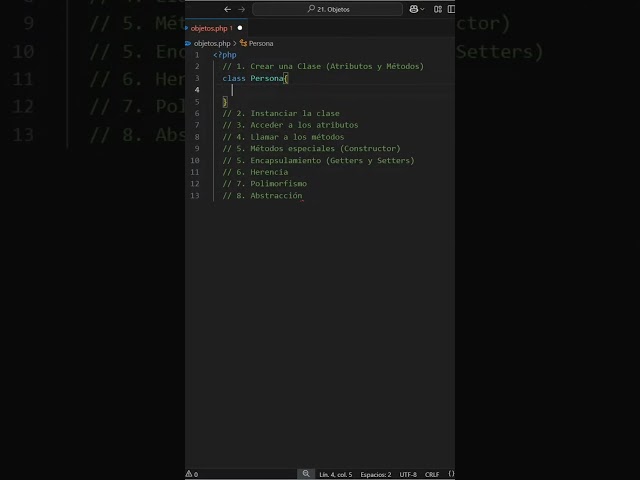The height and width of the screenshot is (480, 640).
Task: Go back with the left arrow
Action: tap(227, 9)
